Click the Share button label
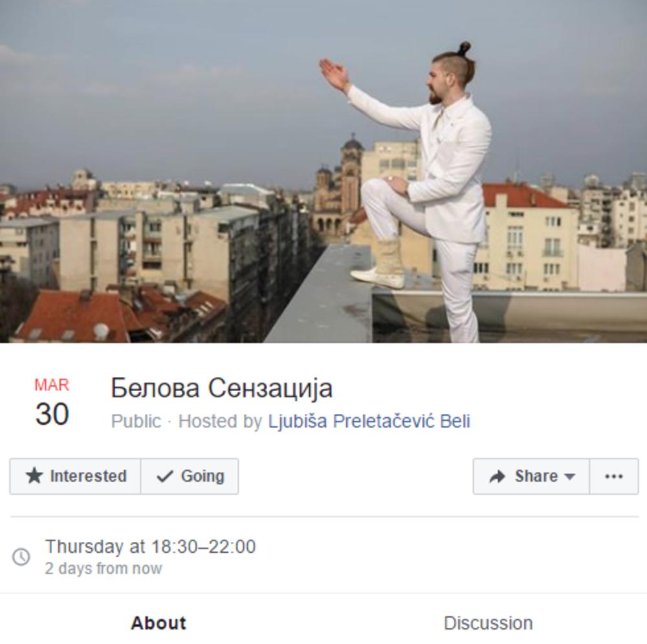The image size is (647, 644). point(536,476)
